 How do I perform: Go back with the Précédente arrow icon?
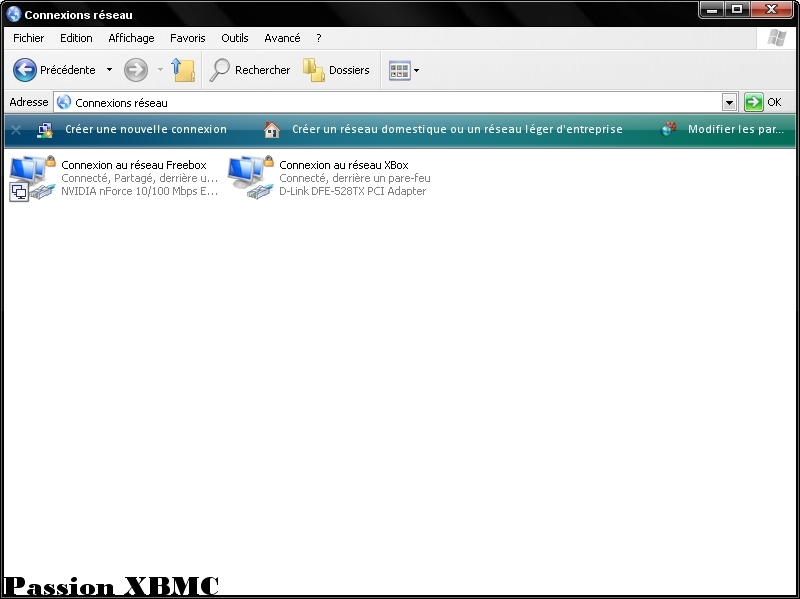coord(24,70)
